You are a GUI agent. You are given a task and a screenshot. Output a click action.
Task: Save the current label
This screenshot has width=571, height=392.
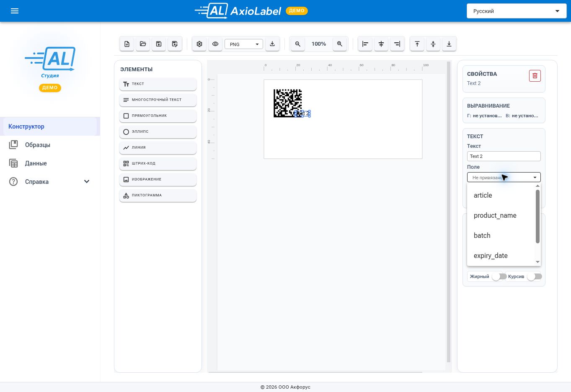pos(159,44)
